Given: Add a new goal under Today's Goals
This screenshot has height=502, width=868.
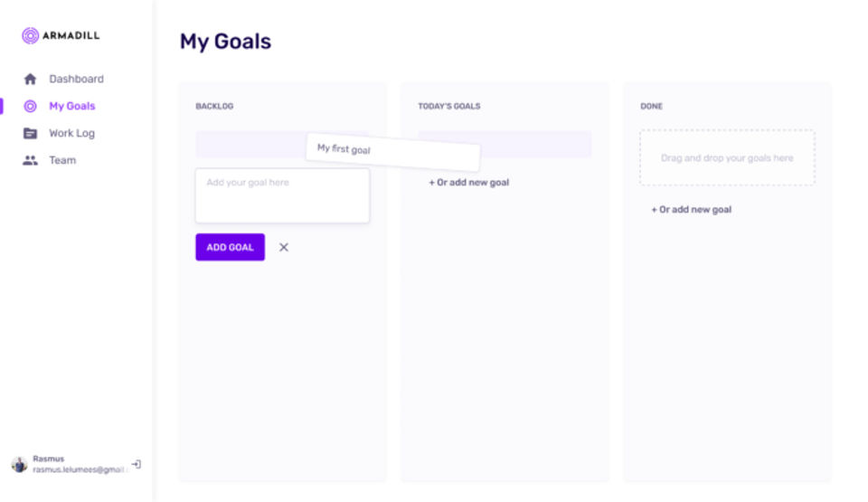Looking at the screenshot, I should [x=468, y=183].
